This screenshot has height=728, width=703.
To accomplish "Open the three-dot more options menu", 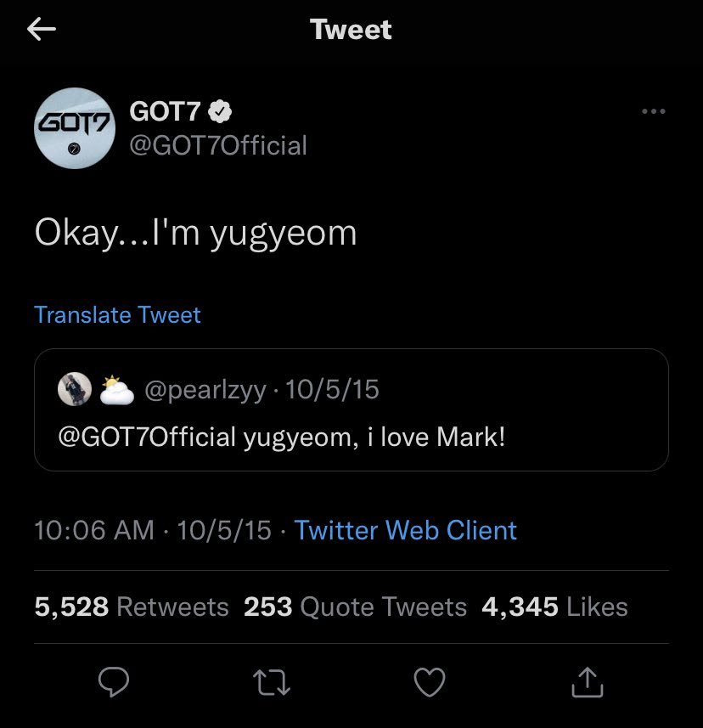I will [x=653, y=111].
